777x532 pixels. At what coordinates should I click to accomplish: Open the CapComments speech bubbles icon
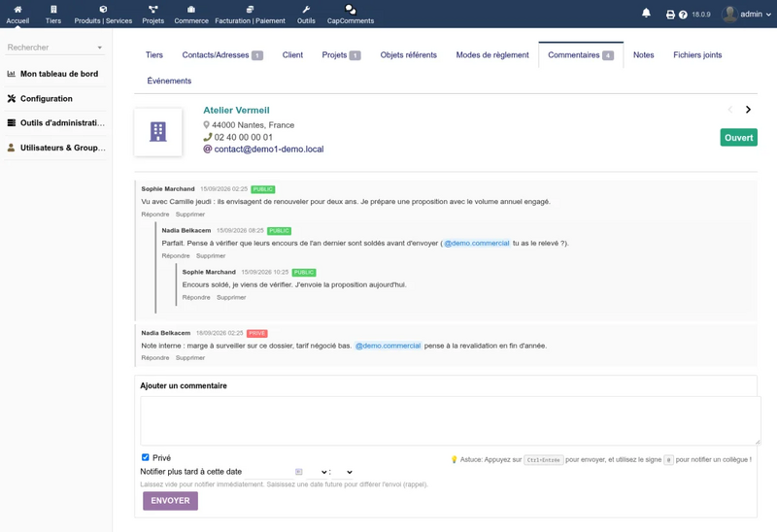(x=351, y=10)
